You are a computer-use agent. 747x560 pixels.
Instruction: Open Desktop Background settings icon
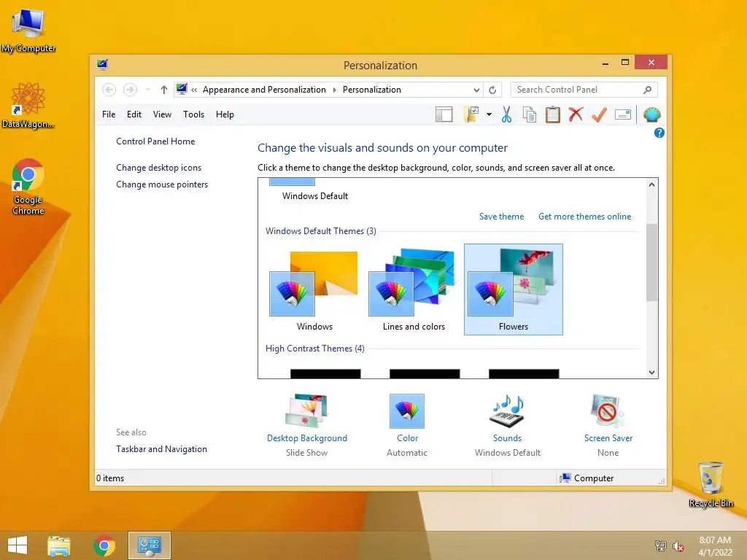pos(307,411)
